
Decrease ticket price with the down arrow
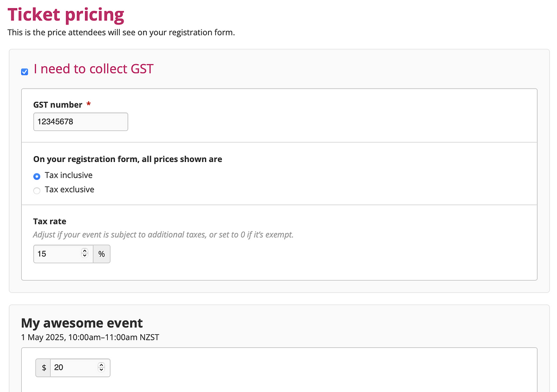[x=101, y=369]
